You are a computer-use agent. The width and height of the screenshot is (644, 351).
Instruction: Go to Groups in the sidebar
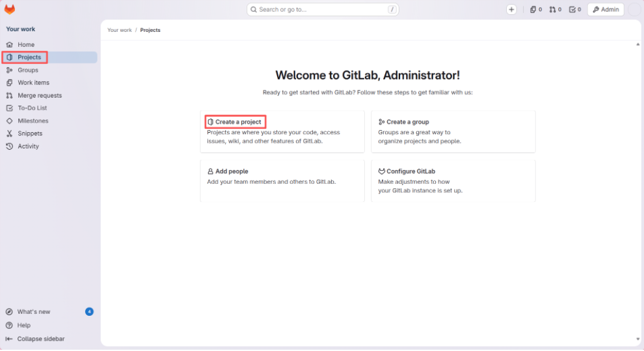click(x=49, y=70)
